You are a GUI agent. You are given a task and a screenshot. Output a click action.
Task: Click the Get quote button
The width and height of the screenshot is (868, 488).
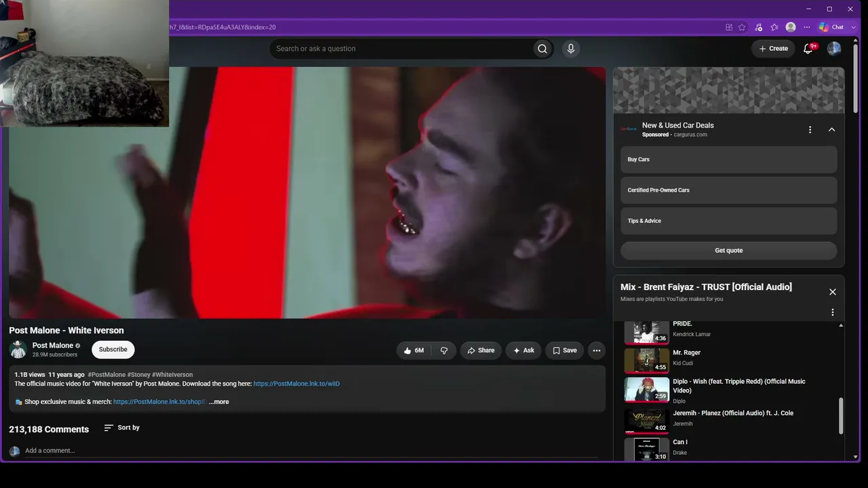point(729,251)
